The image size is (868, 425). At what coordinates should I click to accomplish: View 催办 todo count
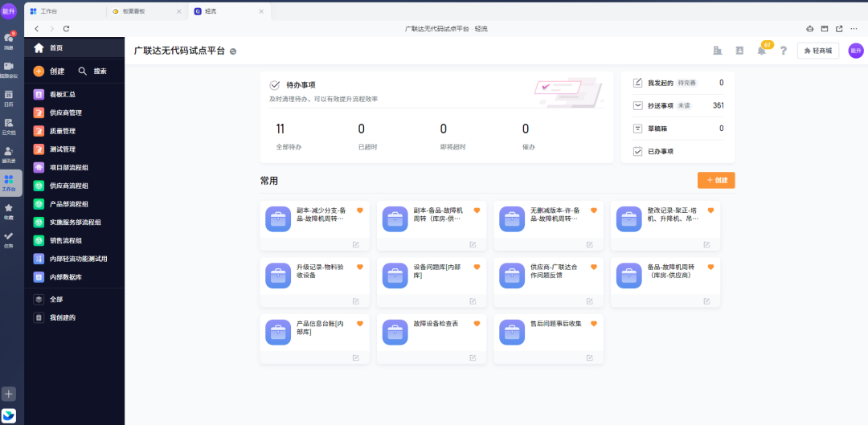pos(529,137)
